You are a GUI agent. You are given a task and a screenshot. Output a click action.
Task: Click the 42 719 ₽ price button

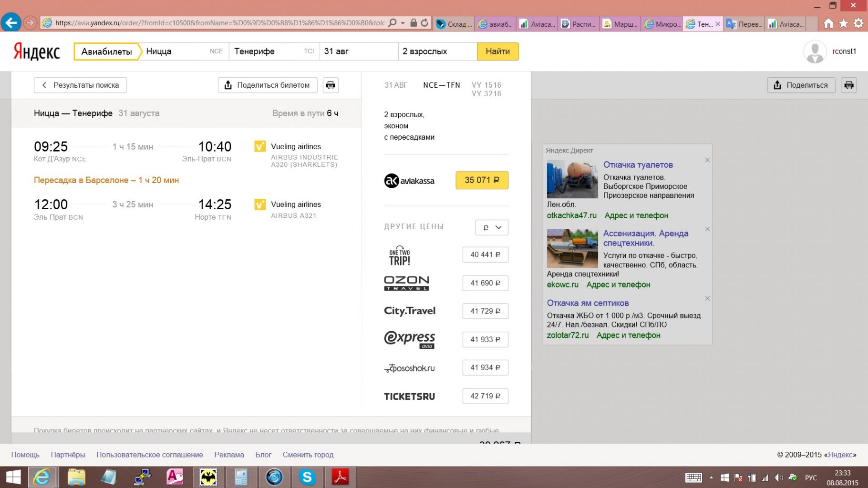pos(485,396)
